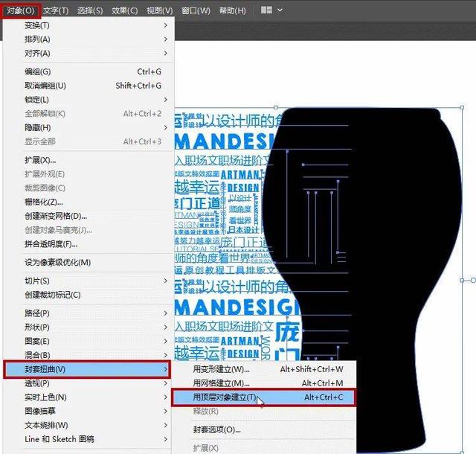
Task: Choose 编组(G) from the menu
Action: 88,71
